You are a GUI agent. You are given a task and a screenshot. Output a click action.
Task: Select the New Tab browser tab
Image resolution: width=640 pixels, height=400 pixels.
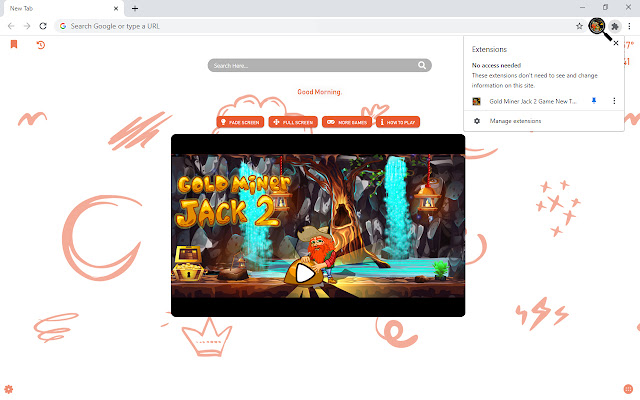[63, 9]
